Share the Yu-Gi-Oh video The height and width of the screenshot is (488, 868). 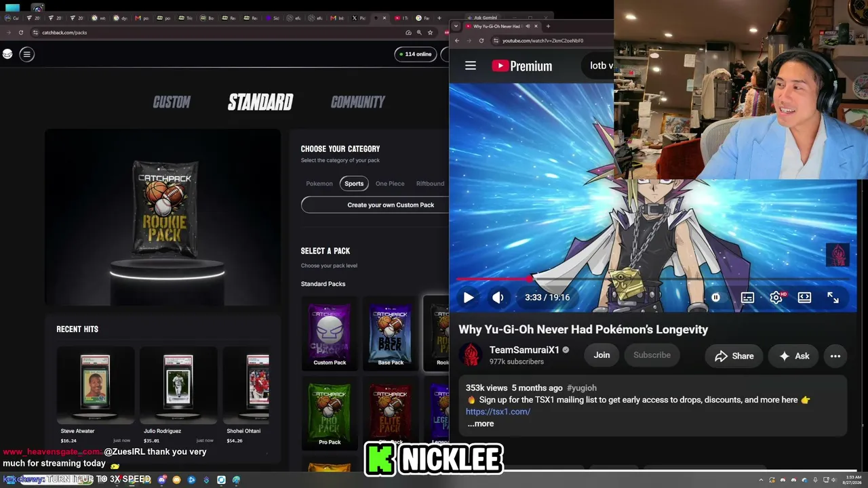(734, 356)
